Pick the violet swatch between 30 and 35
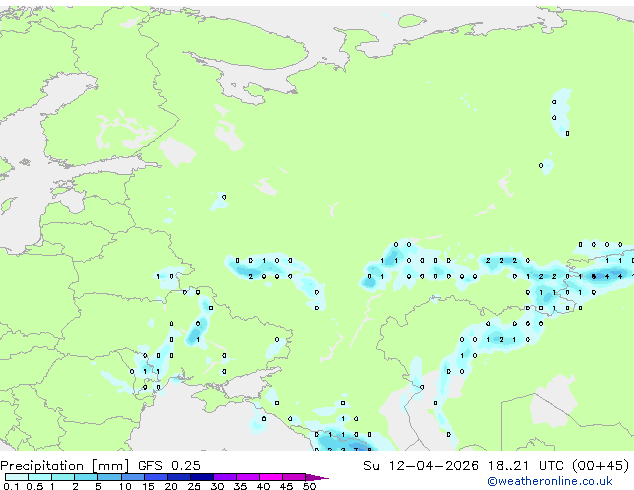 pyautogui.click(x=225, y=477)
